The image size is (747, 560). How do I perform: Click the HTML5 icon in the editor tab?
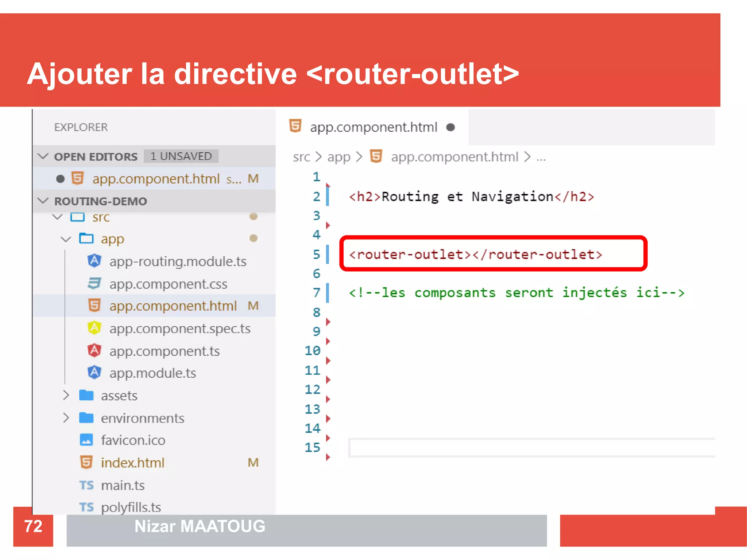click(x=295, y=126)
